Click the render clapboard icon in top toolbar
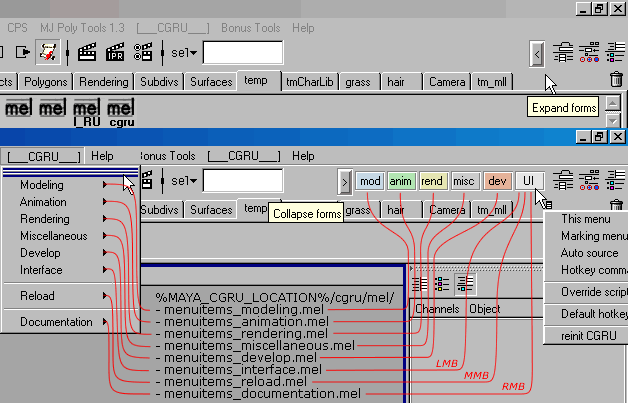Viewport: 628px width, 403px height. tap(87, 52)
